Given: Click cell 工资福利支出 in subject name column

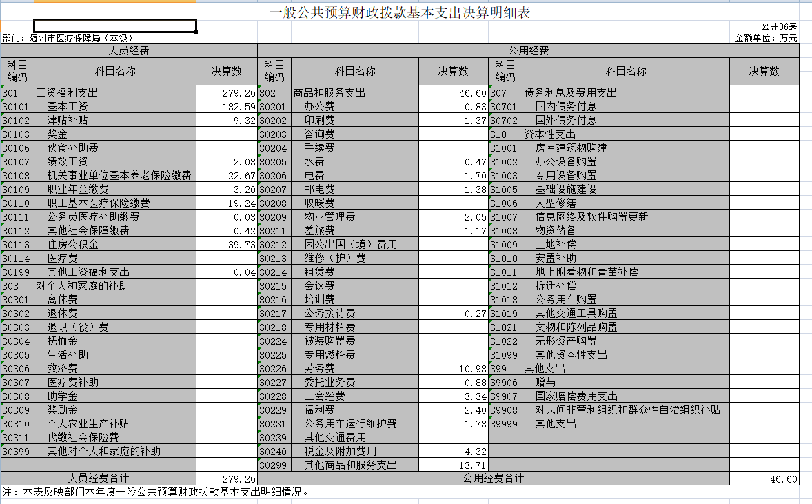Looking at the screenshot, I should pos(115,92).
